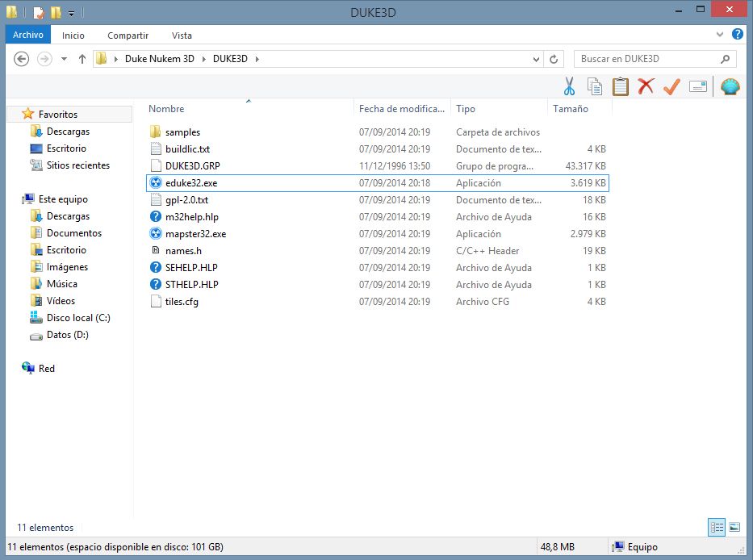The height and width of the screenshot is (560, 753).
Task: Open the Customize Quick Access Toolbar dropdown
Action: (x=71, y=14)
